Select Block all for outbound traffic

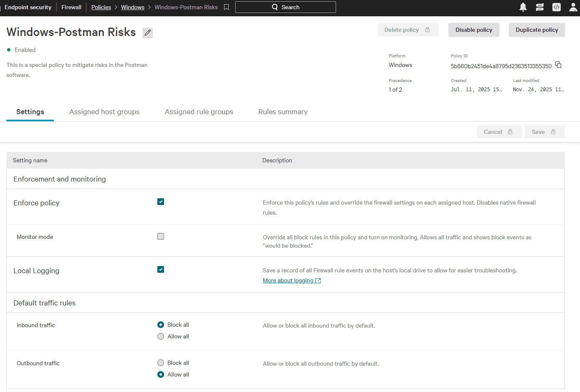[x=161, y=363]
